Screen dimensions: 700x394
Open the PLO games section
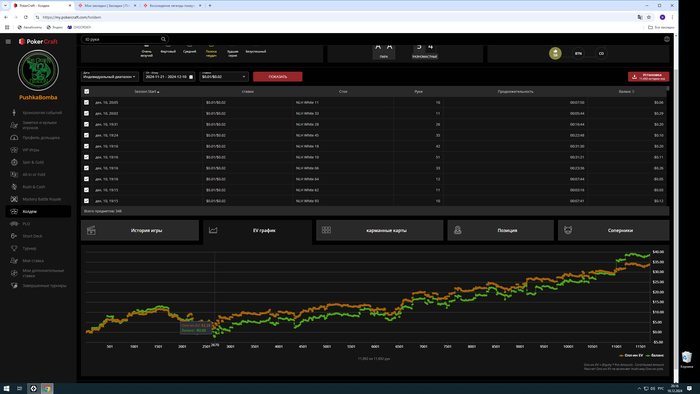[x=26, y=224]
